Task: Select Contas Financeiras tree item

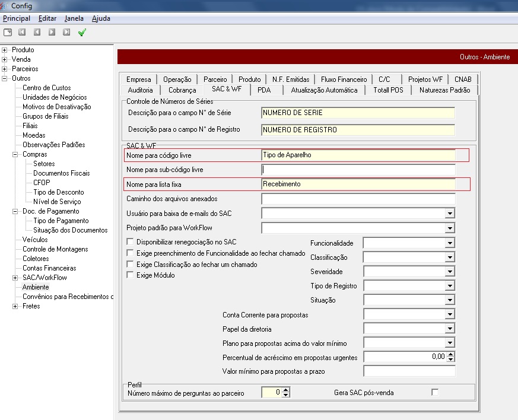Action: click(x=49, y=268)
